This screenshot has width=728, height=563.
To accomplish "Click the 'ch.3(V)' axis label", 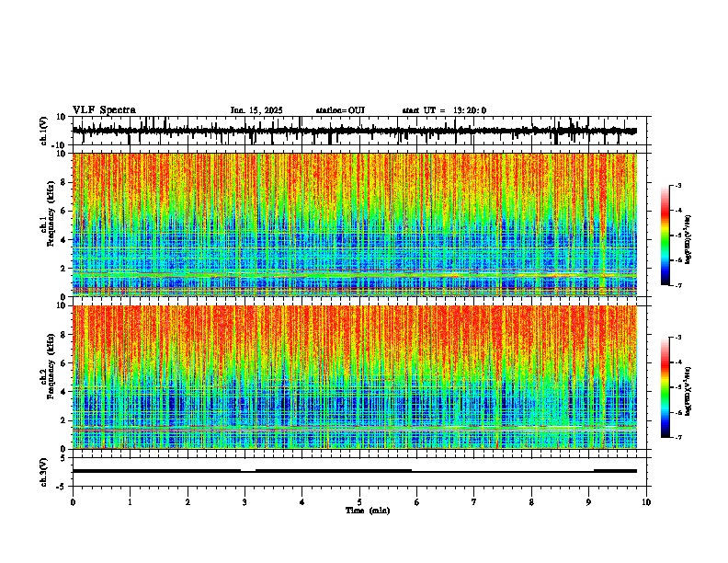I will click(43, 472).
